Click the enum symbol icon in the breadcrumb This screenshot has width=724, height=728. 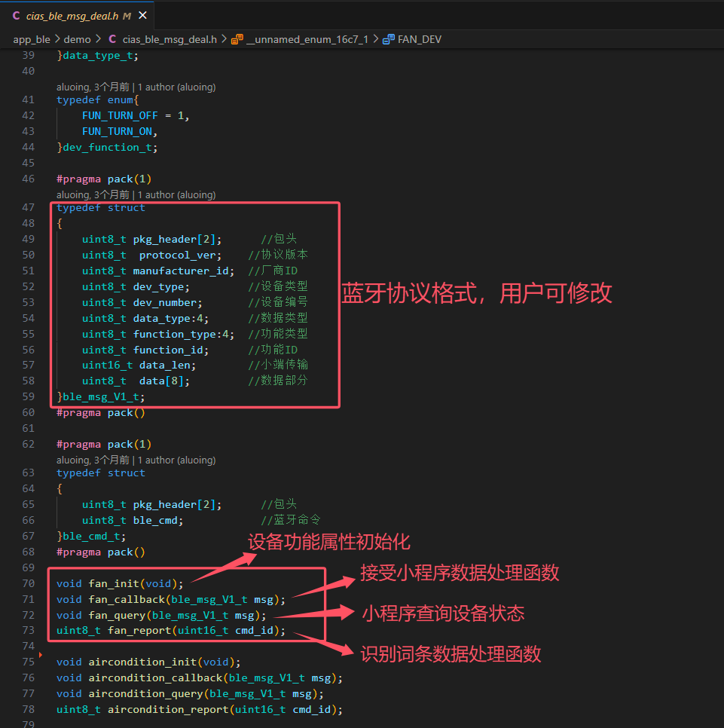[237, 39]
